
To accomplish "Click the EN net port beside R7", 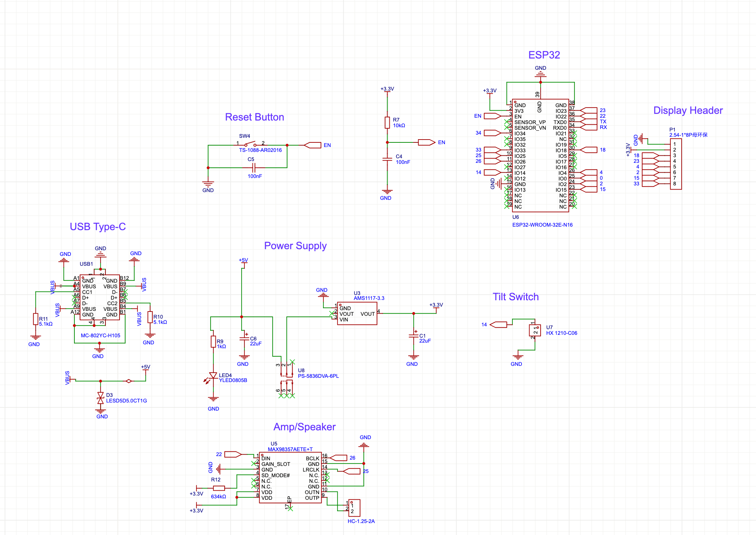I will 427,142.
